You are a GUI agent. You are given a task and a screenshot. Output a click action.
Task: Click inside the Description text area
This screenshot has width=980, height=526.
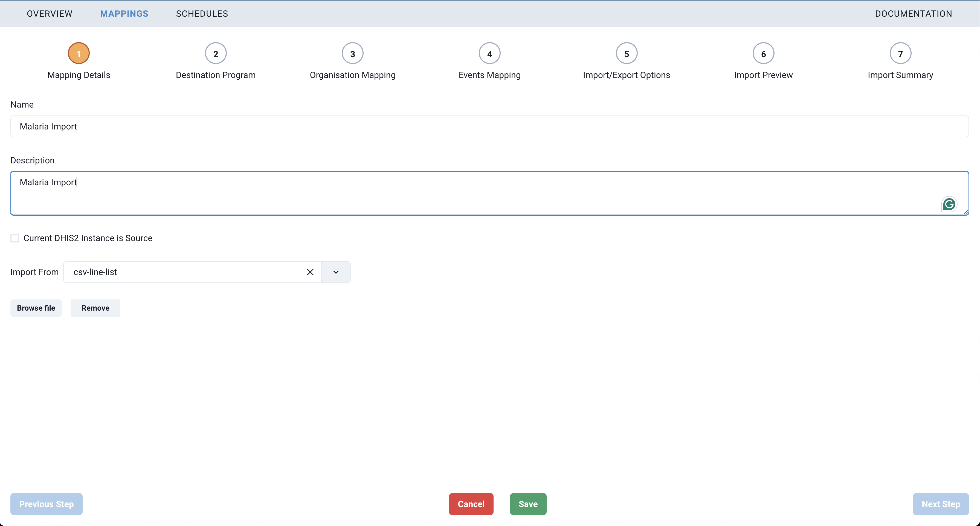(490, 193)
